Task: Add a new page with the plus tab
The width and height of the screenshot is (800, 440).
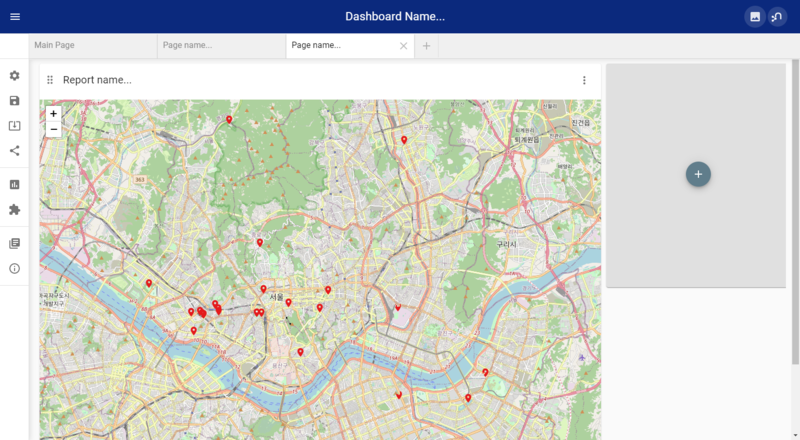Action: tap(427, 46)
